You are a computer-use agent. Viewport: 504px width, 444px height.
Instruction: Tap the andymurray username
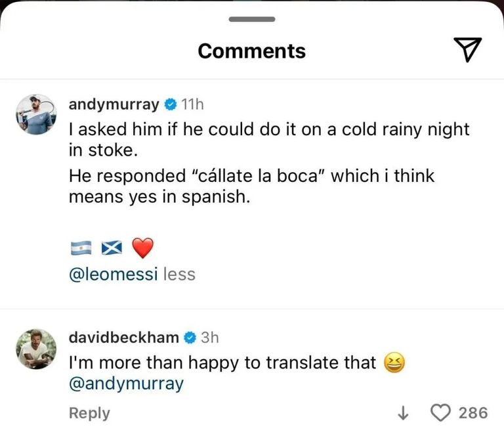click(114, 104)
